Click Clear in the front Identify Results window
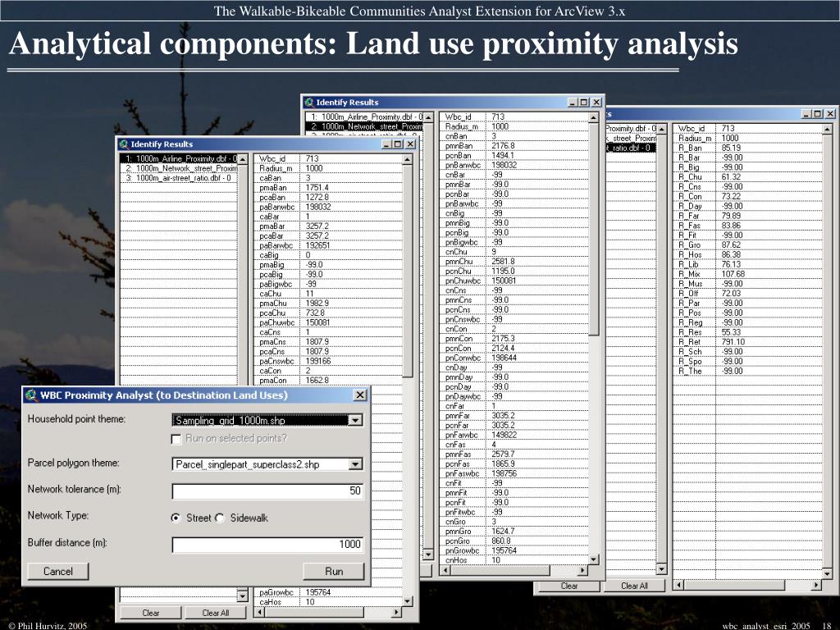 click(151, 613)
